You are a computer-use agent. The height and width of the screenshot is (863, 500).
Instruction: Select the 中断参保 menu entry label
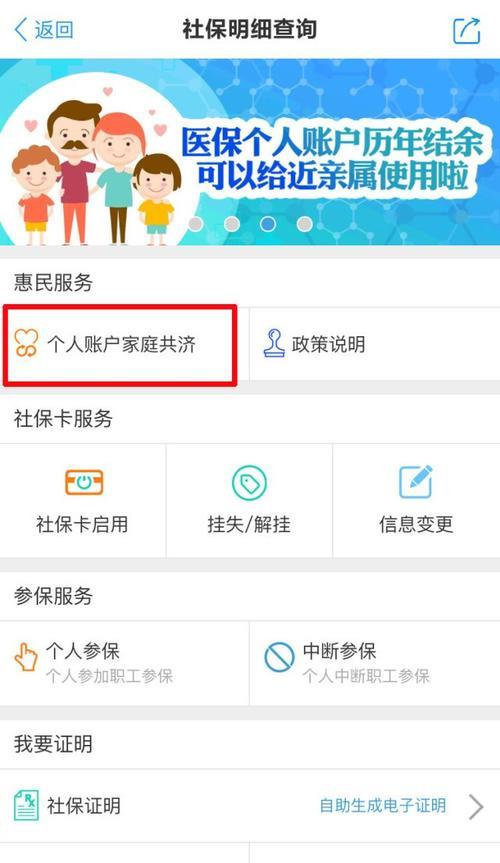[x=340, y=651]
